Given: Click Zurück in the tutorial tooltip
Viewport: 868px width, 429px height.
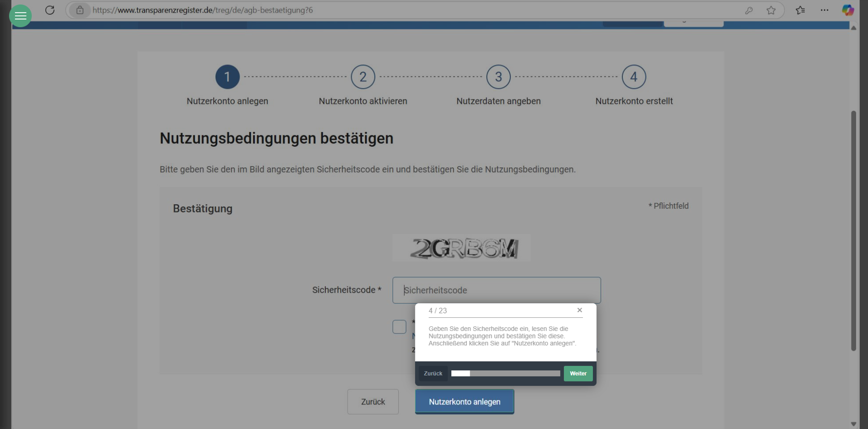Looking at the screenshot, I should (x=433, y=373).
